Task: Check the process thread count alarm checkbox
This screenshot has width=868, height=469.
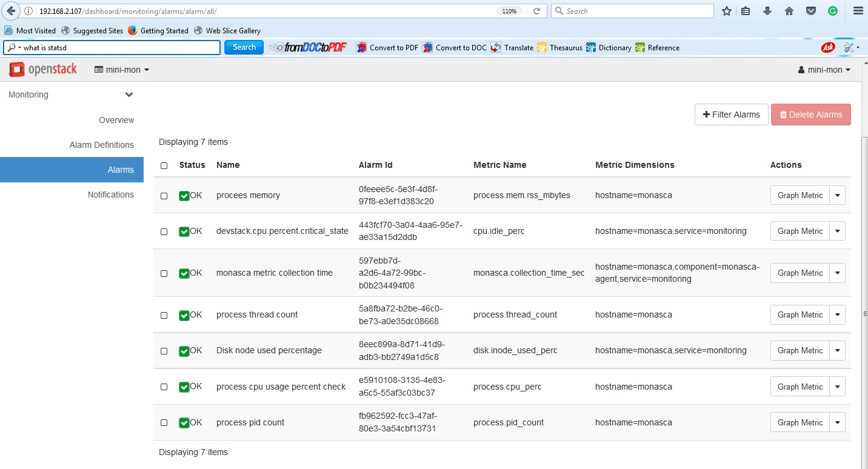Action: (x=164, y=315)
